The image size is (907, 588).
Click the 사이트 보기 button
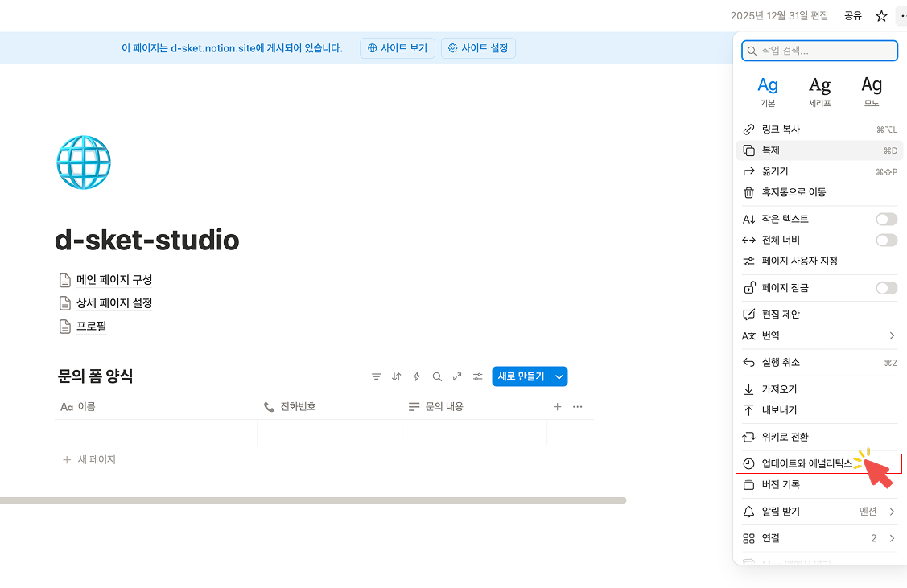point(398,48)
